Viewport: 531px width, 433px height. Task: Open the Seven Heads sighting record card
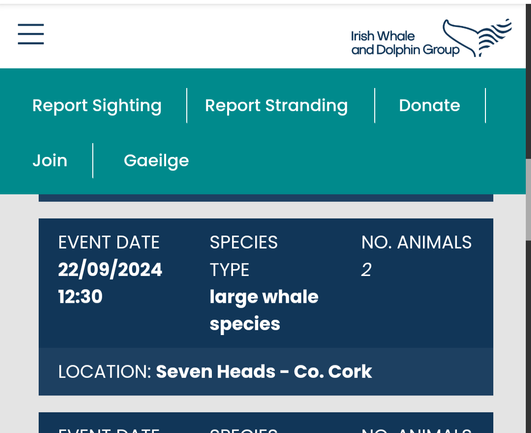(x=266, y=307)
